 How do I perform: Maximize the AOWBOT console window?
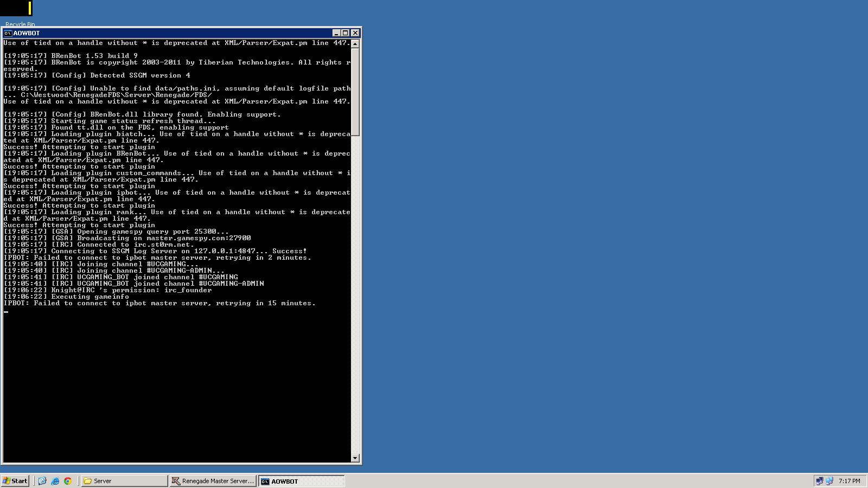pos(346,33)
